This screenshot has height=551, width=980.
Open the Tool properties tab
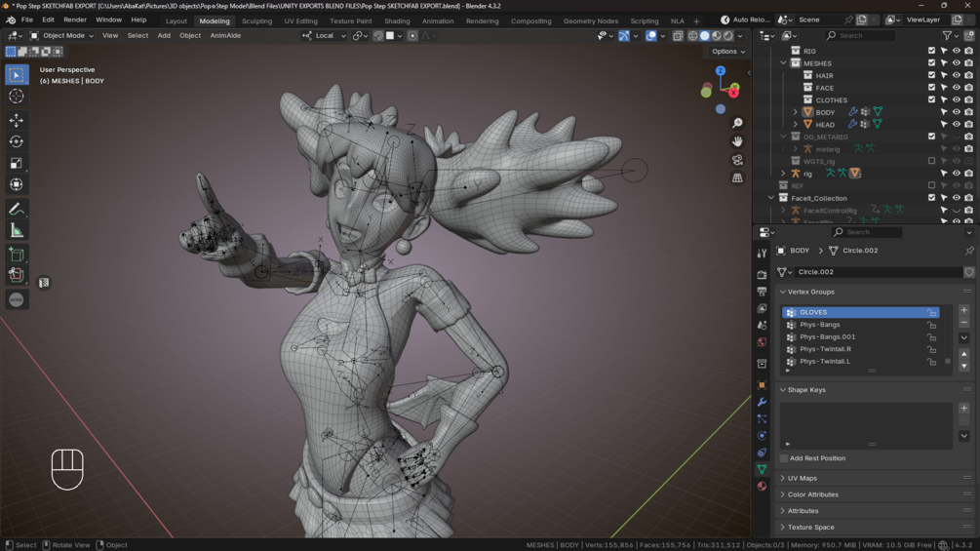point(762,254)
